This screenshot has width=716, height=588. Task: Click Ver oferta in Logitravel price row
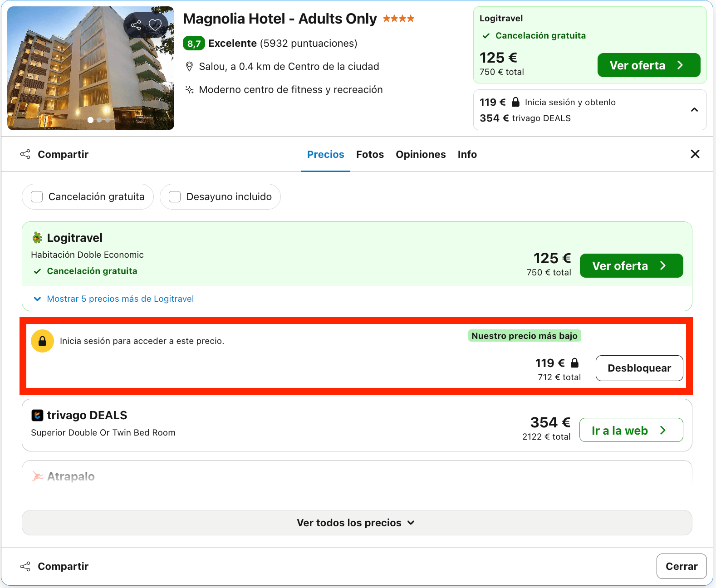click(631, 265)
